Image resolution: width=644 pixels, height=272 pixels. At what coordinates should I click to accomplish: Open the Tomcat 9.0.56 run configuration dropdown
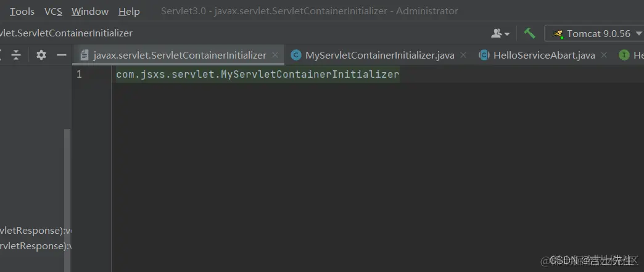(594, 34)
